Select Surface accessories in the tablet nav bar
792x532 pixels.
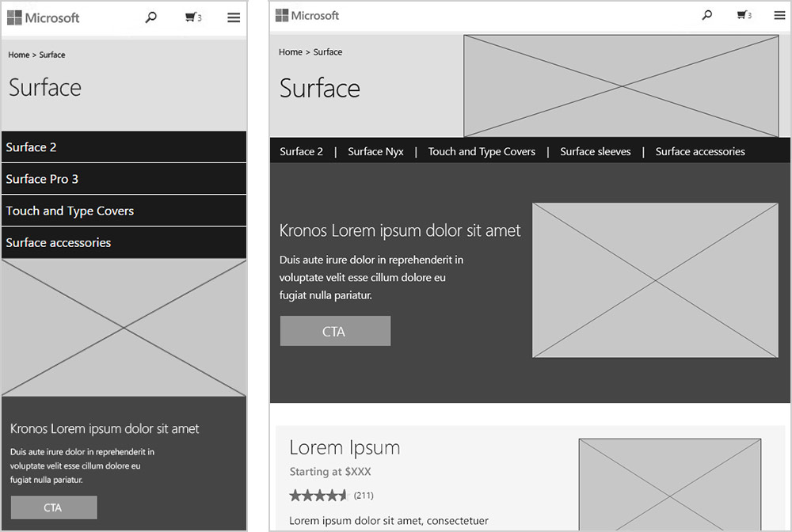(700, 151)
